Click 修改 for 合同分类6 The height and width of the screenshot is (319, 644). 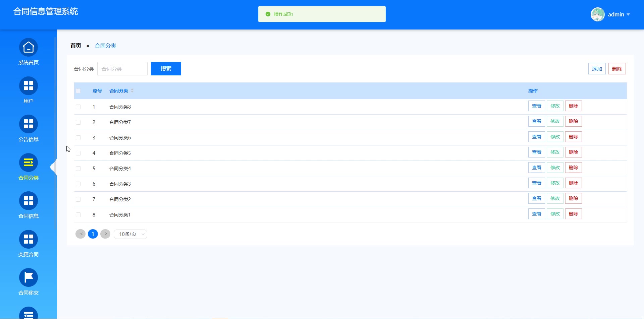555,137
